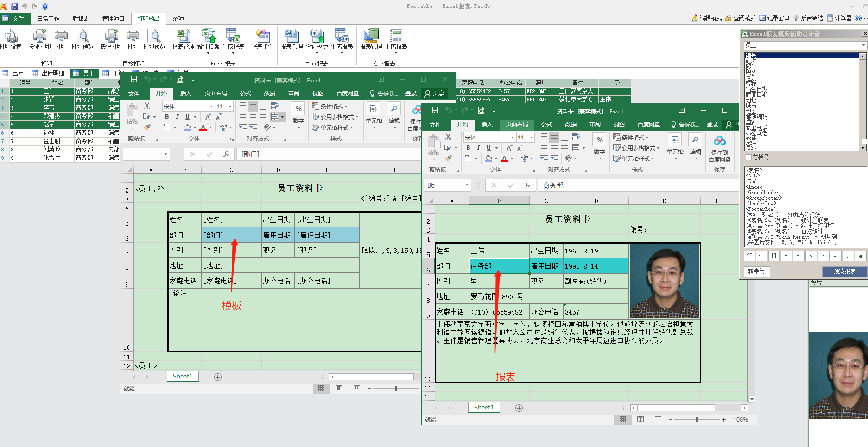Expand font name 宋体 dropdown in report window
868x447 pixels.
tap(513, 138)
